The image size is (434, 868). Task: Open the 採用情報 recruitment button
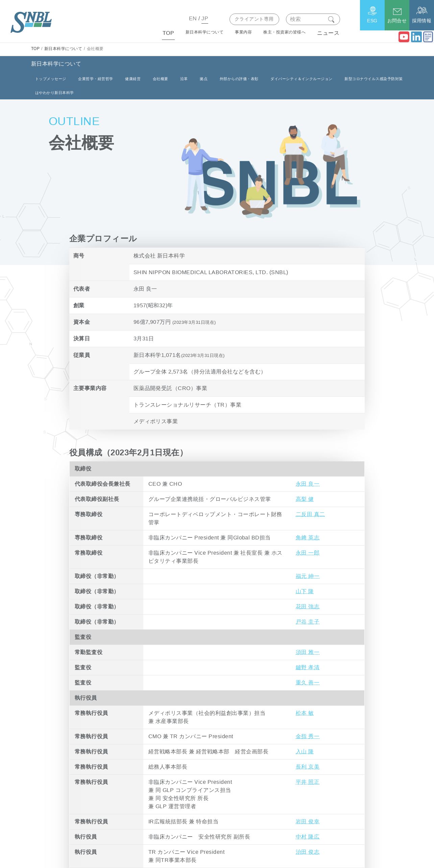(421, 15)
